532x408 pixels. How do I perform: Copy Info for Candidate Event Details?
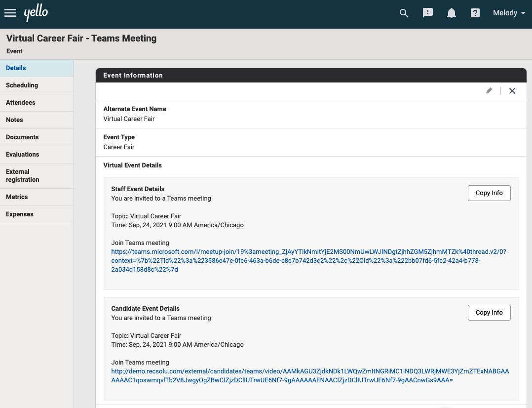point(489,312)
